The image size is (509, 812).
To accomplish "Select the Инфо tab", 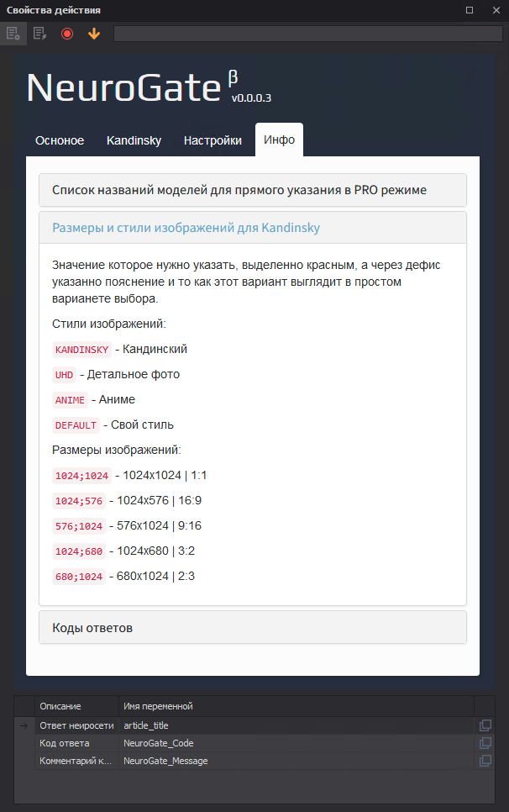I will (x=279, y=140).
